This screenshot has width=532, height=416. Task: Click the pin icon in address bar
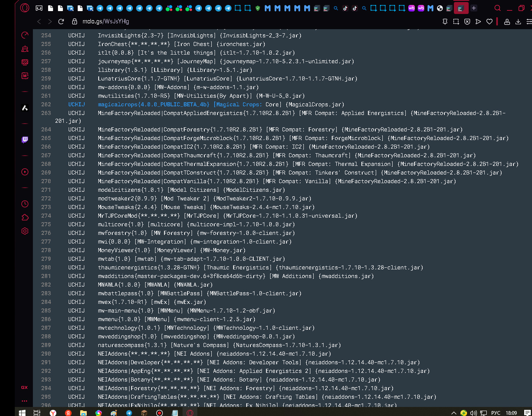click(x=445, y=21)
